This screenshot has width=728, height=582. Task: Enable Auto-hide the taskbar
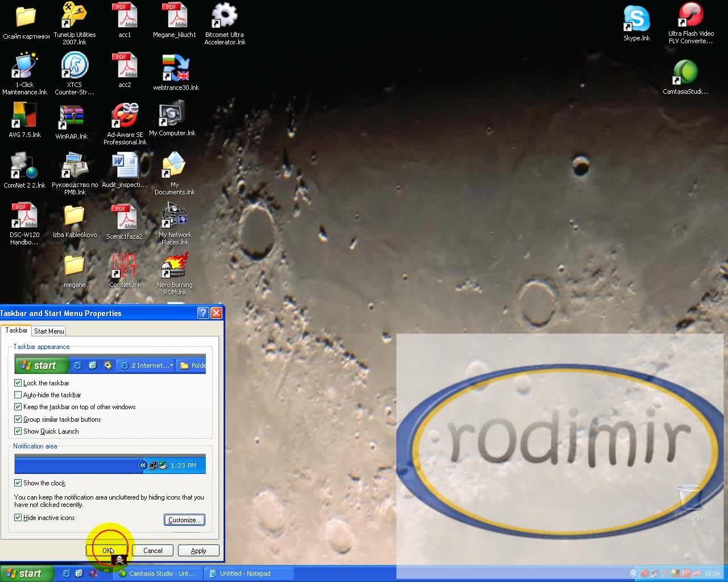click(18, 395)
